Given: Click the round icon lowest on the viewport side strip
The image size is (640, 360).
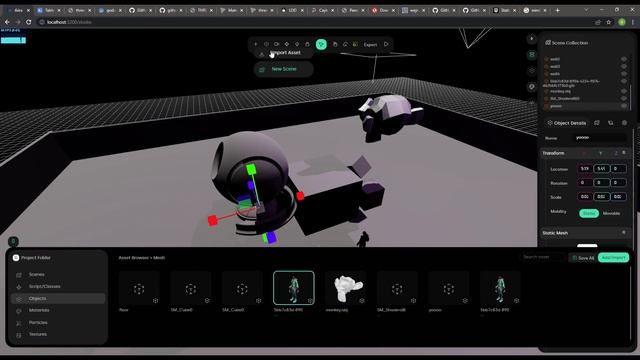Looking at the screenshot, I should tap(531, 87).
